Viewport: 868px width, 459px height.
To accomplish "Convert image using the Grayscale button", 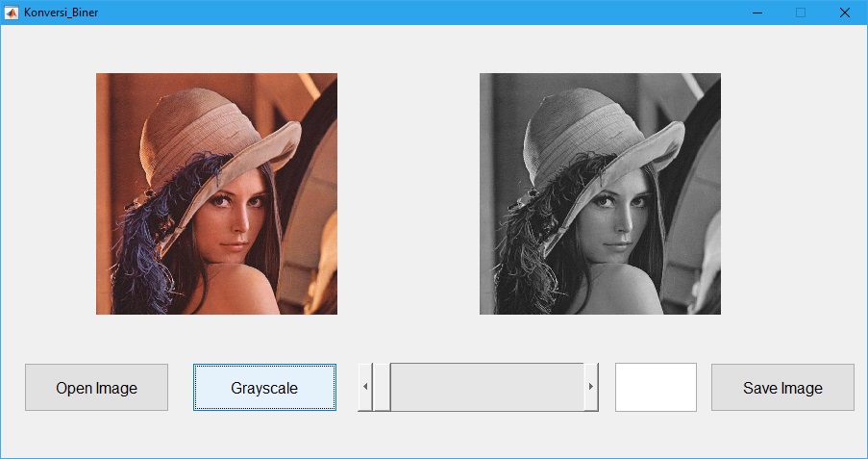I will pos(264,388).
